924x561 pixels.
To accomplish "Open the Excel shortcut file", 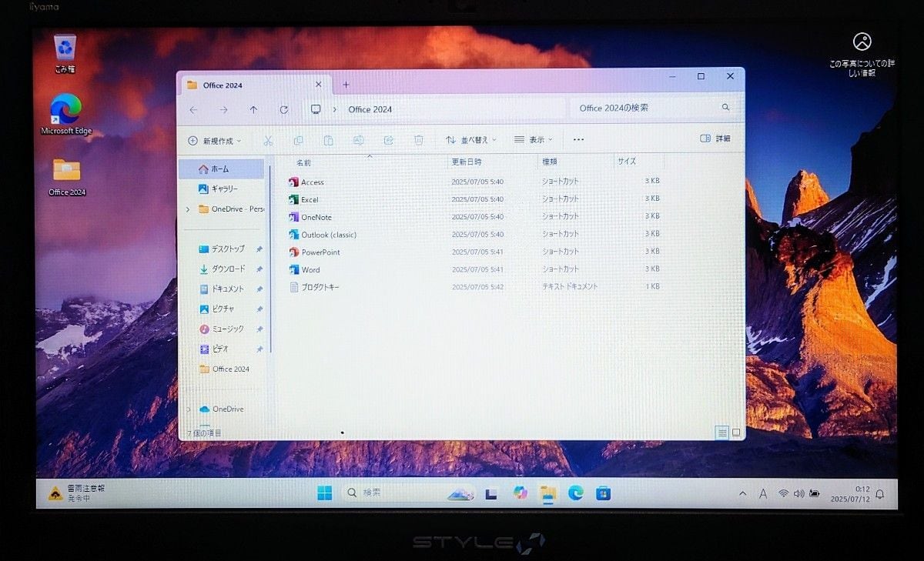I will tap(309, 200).
